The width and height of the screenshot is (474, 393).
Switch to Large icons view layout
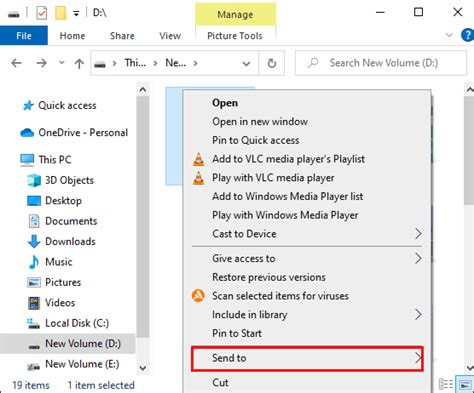coord(465,384)
